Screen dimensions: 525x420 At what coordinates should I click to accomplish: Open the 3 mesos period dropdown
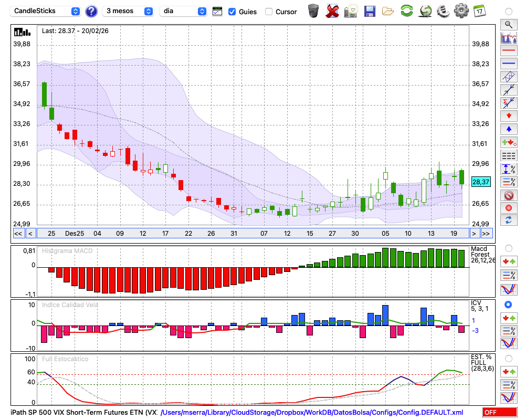129,11
